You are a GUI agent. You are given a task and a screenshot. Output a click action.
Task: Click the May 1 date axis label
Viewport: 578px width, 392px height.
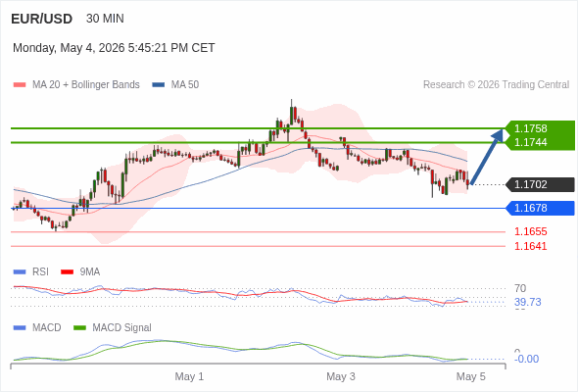pos(189,376)
